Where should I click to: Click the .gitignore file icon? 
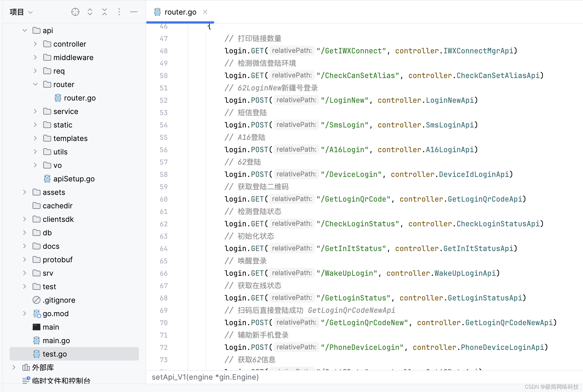37,300
